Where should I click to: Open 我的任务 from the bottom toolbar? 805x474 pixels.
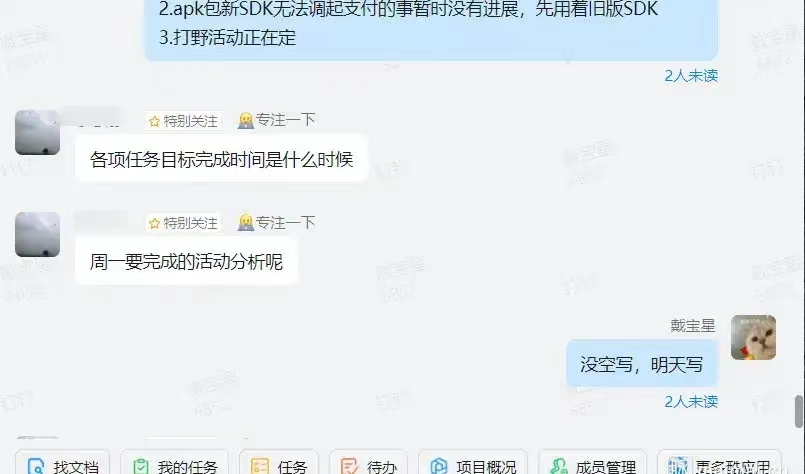pyautogui.click(x=175, y=463)
